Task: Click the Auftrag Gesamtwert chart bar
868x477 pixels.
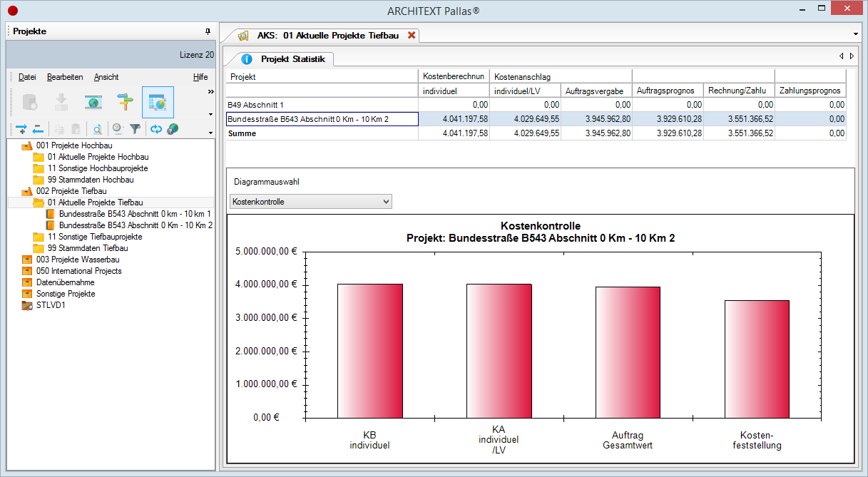Action: tap(628, 352)
